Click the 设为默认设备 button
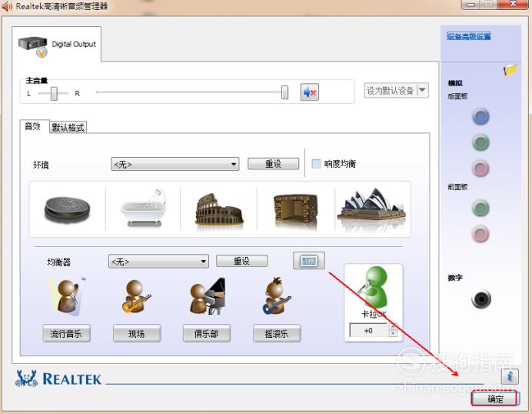Screen dimensions: 532x414 (x=391, y=90)
